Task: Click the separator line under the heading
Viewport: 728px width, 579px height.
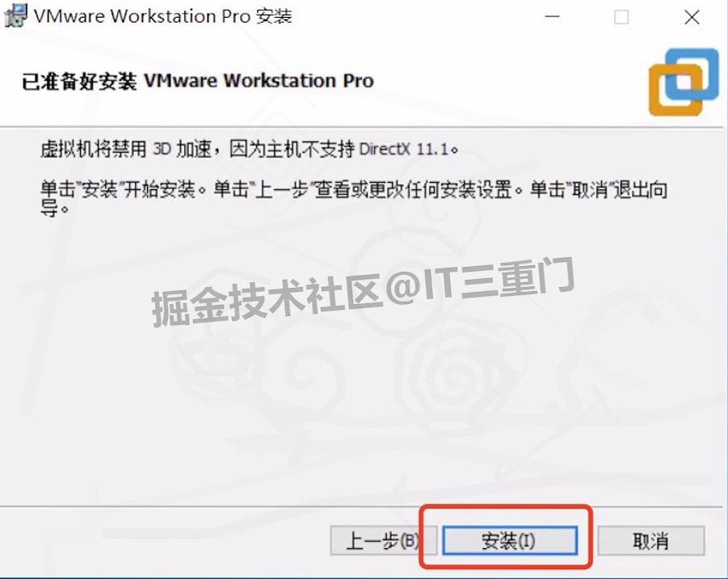Action: pyautogui.click(x=364, y=117)
